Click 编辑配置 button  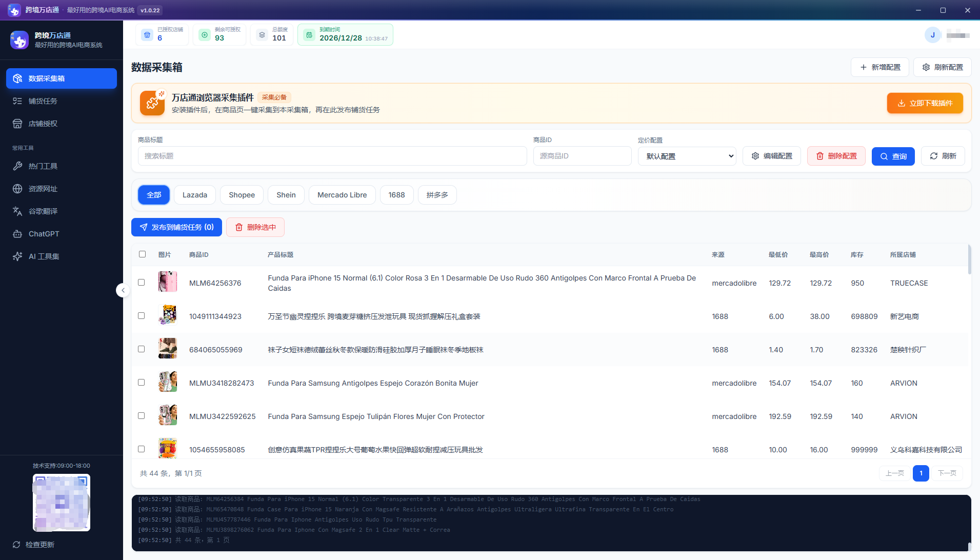(772, 156)
